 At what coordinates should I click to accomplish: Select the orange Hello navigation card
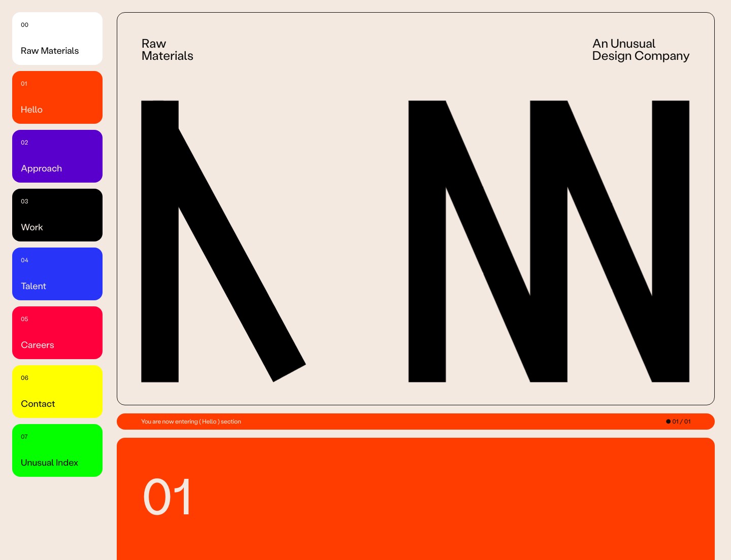[57, 97]
